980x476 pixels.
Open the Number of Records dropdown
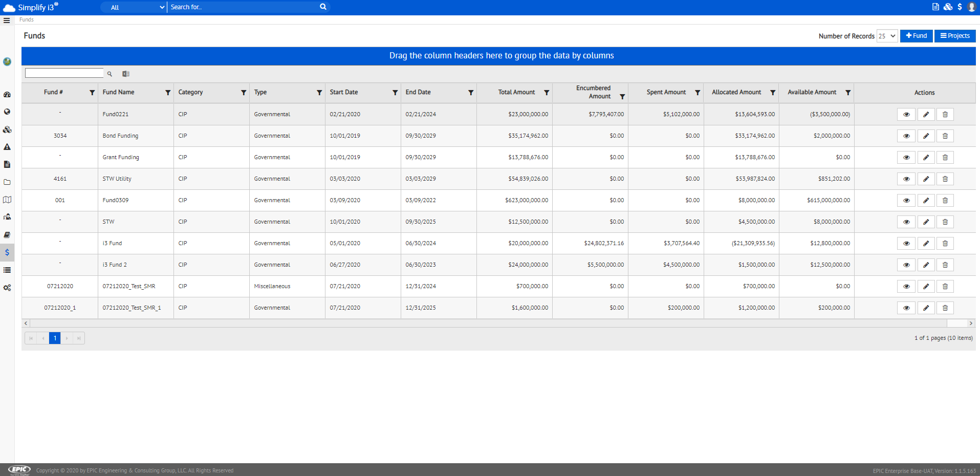887,36
